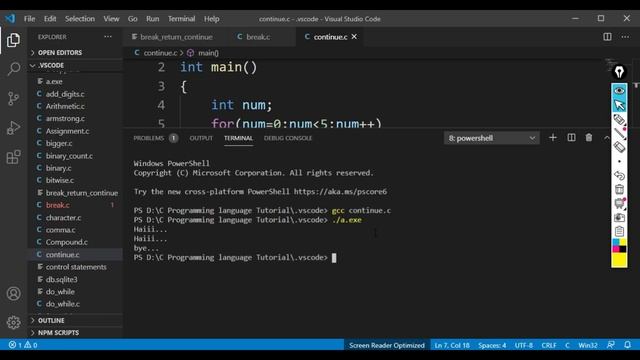The image size is (640, 360).
Task: Open the whiteboard tool on drawing toolbar
Action: [x=619, y=203]
